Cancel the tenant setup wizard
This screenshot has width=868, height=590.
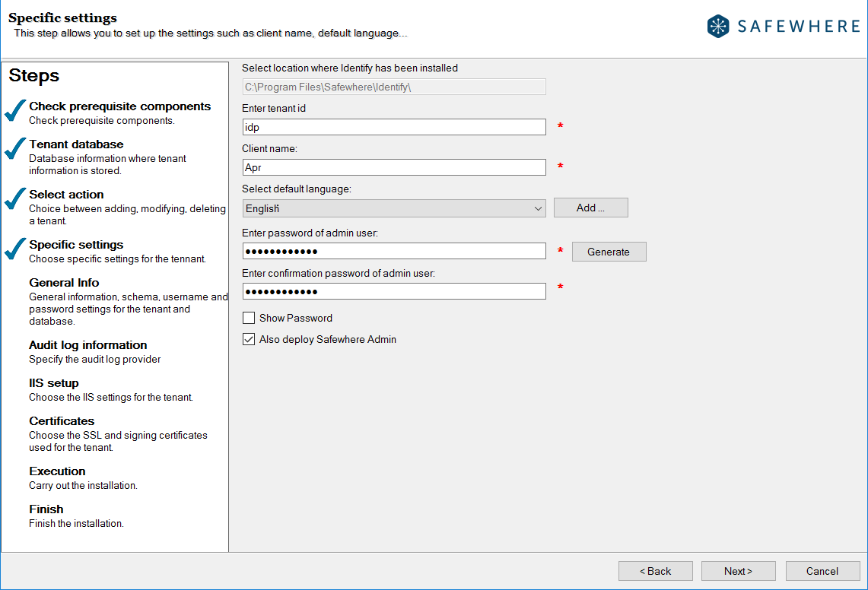click(x=822, y=571)
